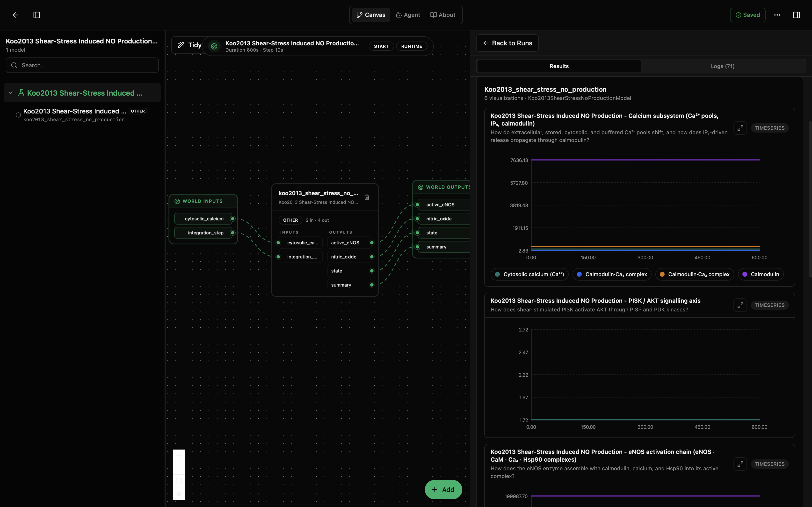Click the Search input field
The image size is (812, 507).
82,65
